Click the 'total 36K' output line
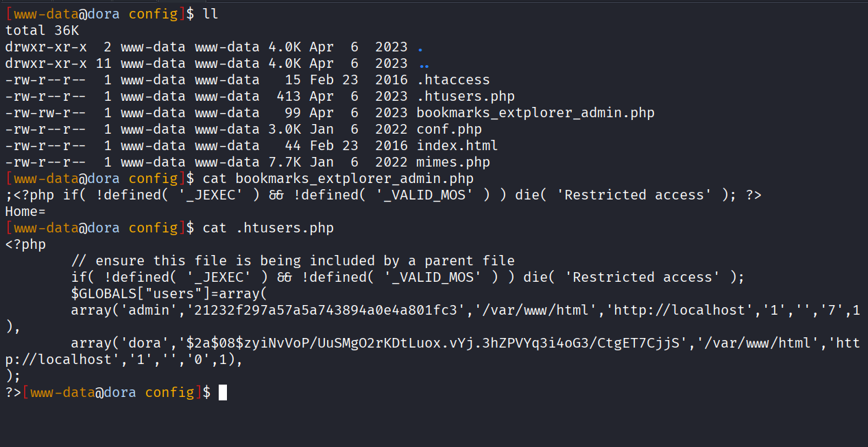 (42, 31)
